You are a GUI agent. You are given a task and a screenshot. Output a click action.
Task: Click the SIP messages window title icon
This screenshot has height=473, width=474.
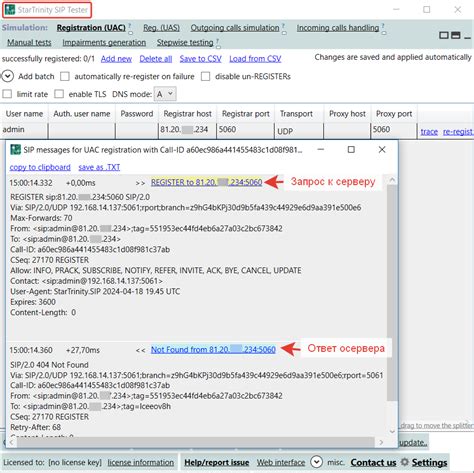(x=15, y=150)
